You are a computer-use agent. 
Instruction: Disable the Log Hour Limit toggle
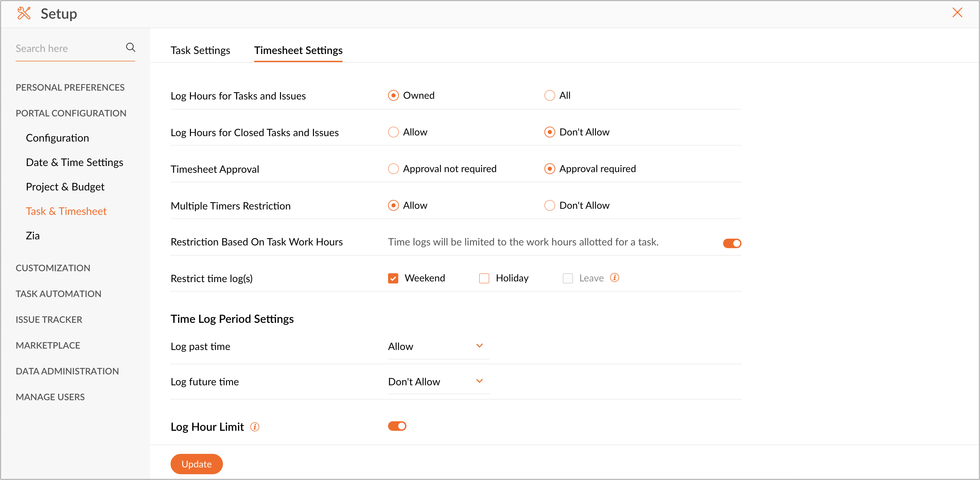coord(397,426)
